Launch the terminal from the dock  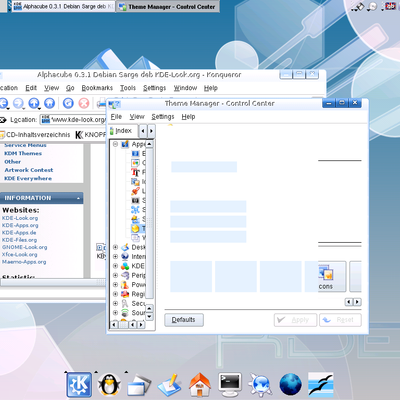(x=230, y=385)
